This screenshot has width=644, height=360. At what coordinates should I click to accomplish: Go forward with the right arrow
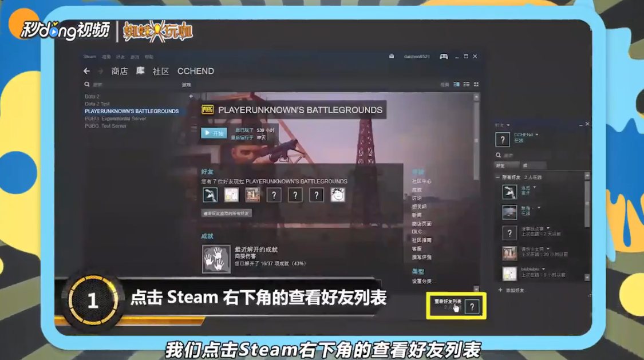click(x=100, y=71)
